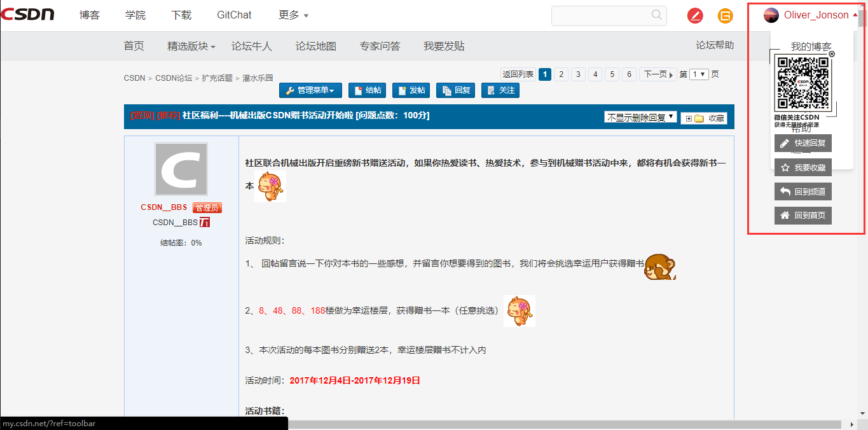Click the 论坛帮助 link

pos(715,45)
